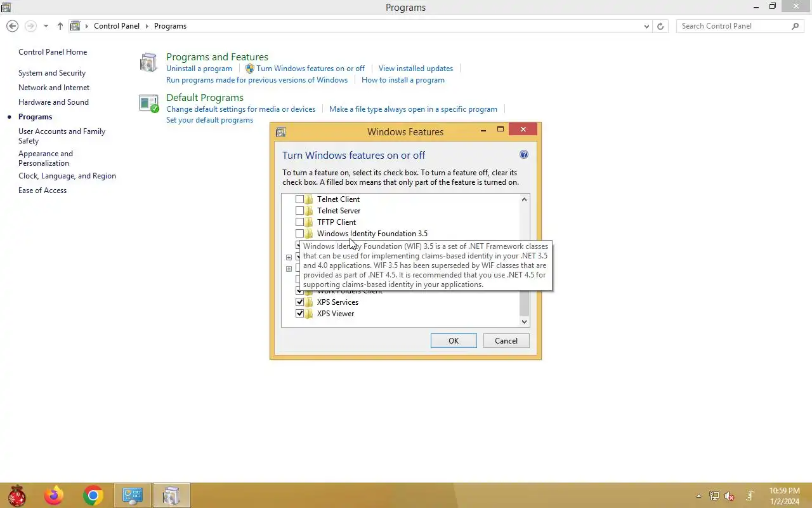812x508 pixels.
Task: Open Ease of Access category
Action: [x=43, y=190]
